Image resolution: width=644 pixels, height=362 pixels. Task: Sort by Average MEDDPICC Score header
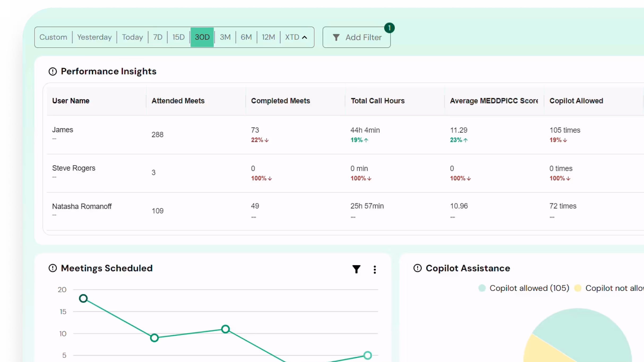[x=494, y=101]
